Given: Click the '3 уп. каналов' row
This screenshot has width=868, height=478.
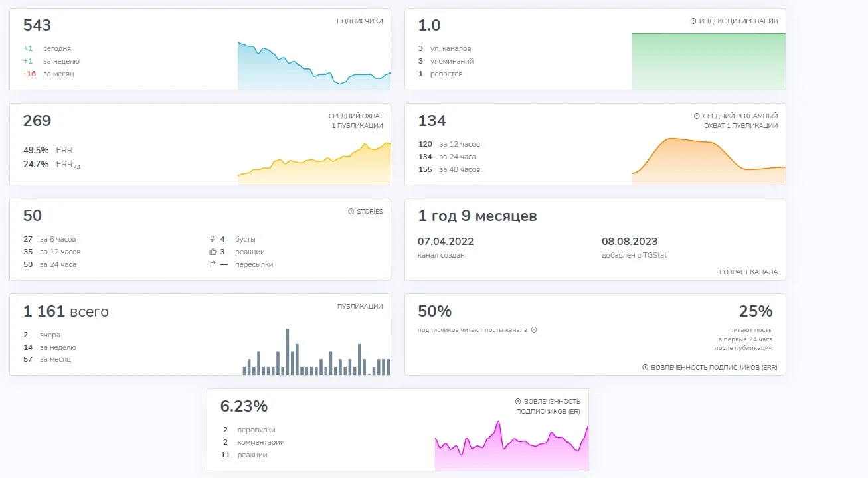Looking at the screenshot, I should coord(445,48).
